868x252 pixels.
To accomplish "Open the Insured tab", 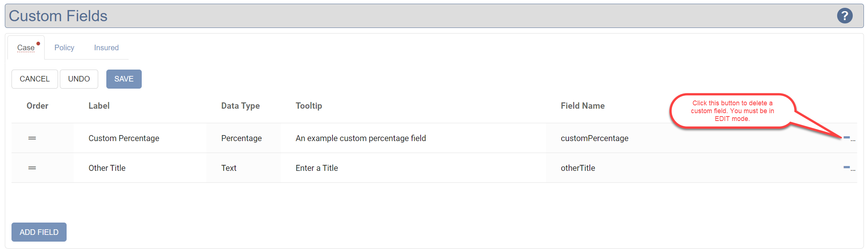I will point(106,48).
